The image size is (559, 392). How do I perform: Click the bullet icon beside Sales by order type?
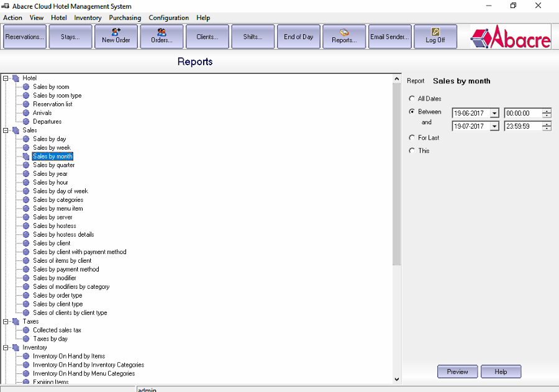pyautogui.click(x=26, y=295)
